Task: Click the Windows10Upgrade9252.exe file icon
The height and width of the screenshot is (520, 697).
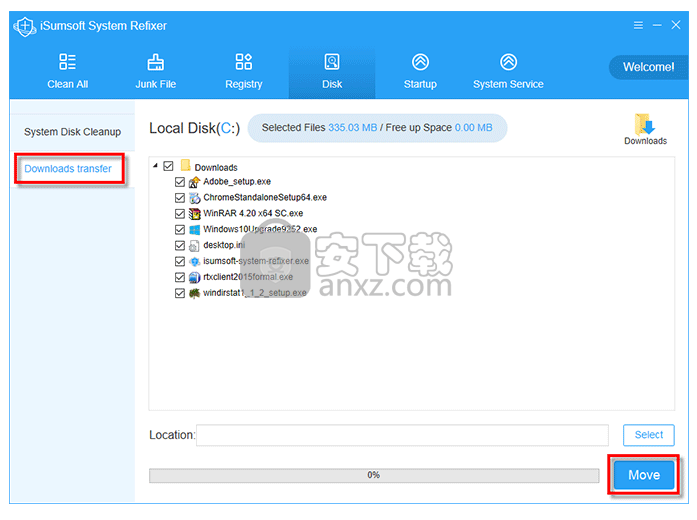Action: (195, 229)
